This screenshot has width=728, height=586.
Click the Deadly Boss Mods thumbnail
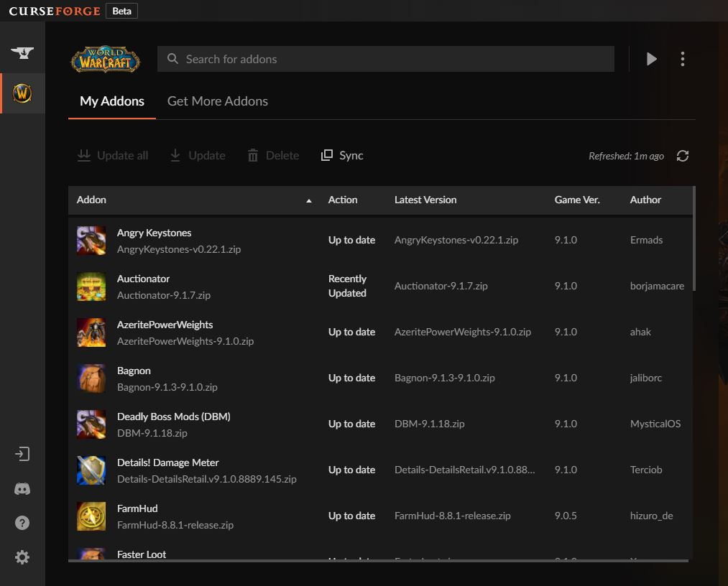point(91,424)
